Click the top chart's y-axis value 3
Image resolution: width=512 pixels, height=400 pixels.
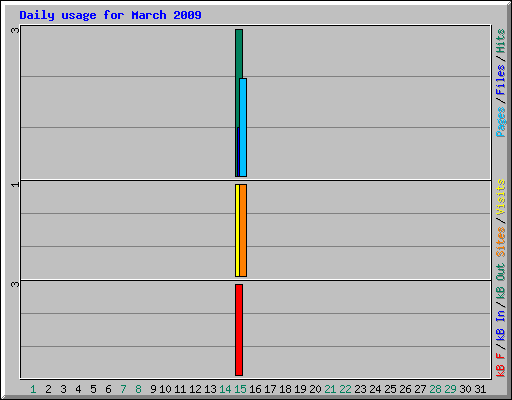(15, 30)
